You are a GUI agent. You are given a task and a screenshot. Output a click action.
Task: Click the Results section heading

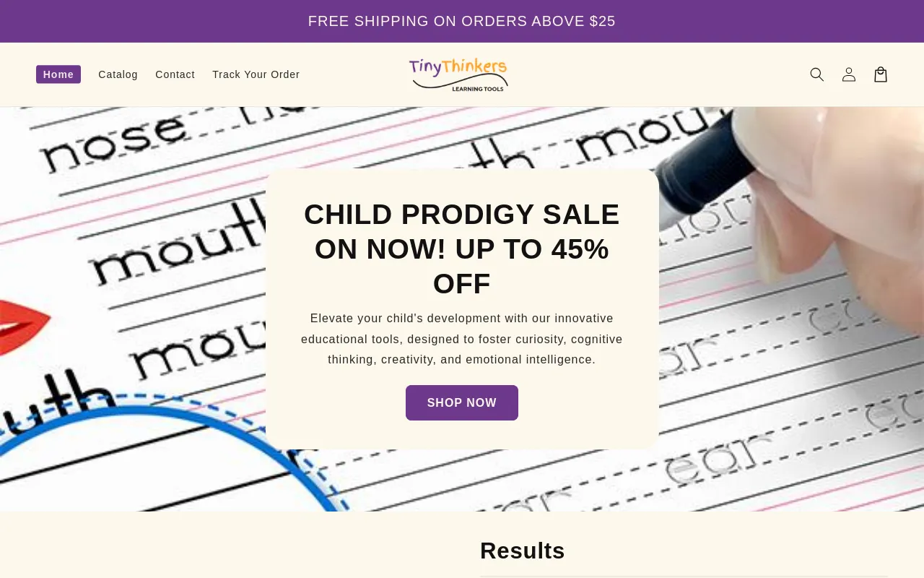[x=522, y=551]
